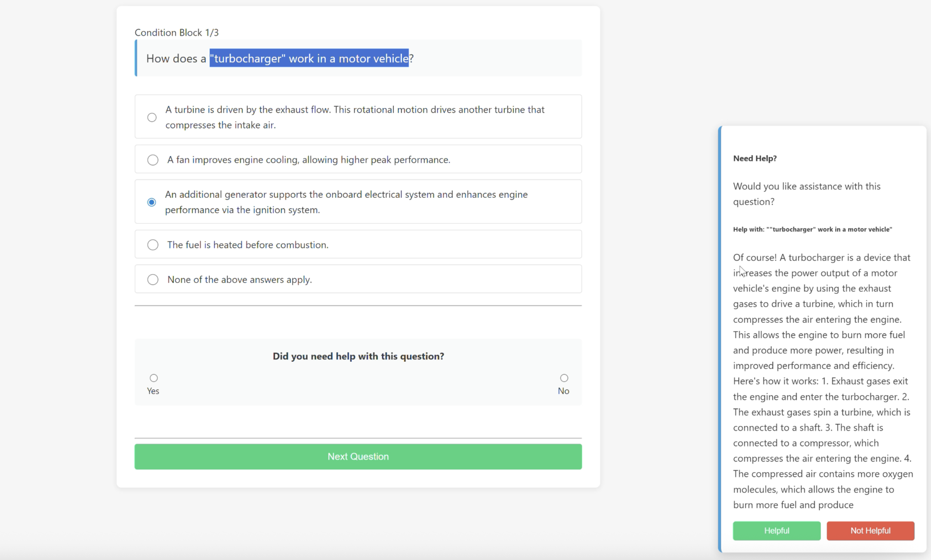Click the turbocharger explanation text
Viewport: 931px width, 560px height.
[821, 381]
